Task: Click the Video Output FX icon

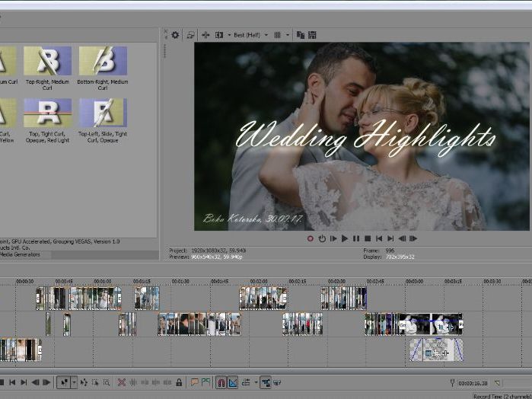Action: point(205,35)
